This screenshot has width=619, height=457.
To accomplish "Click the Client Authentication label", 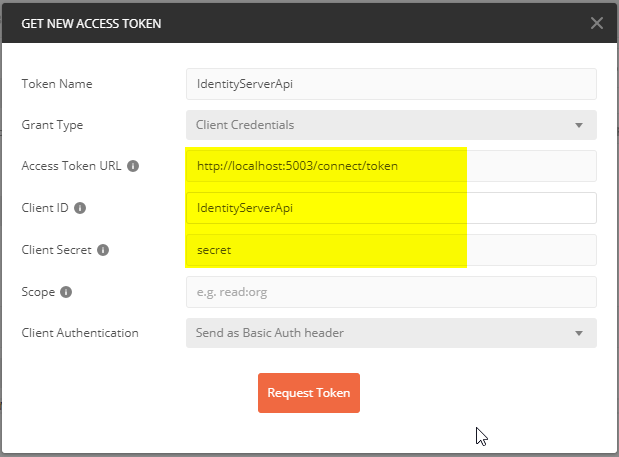I will 80,333.
